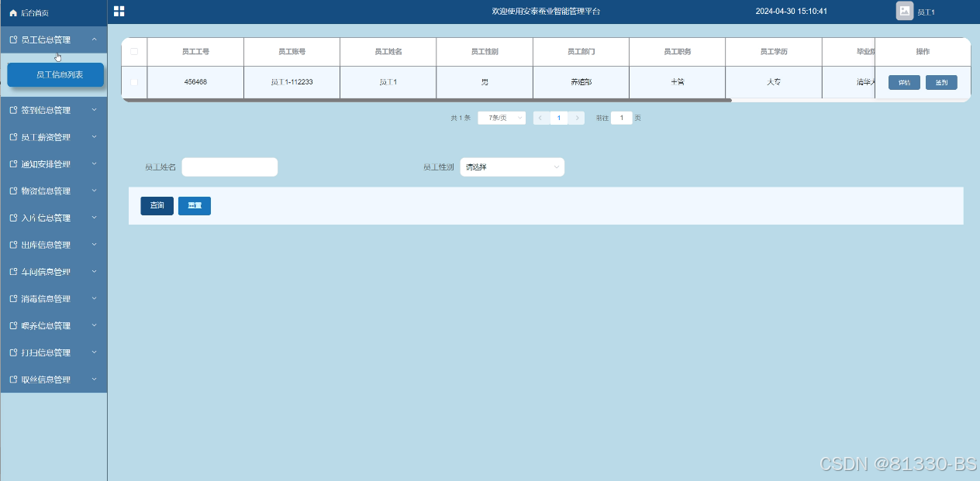This screenshot has height=481, width=980.
Task: Click the user avatar image icon
Action: (x=905, y=11)
